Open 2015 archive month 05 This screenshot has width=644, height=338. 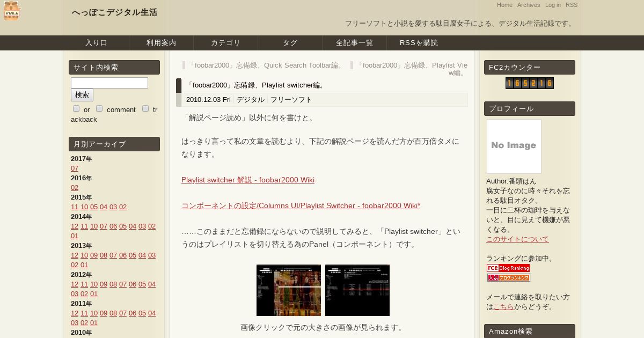pos(94,207)
